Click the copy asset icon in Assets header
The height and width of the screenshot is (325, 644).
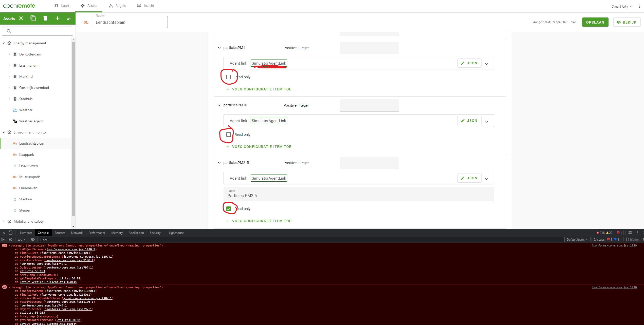coord(33,18)
